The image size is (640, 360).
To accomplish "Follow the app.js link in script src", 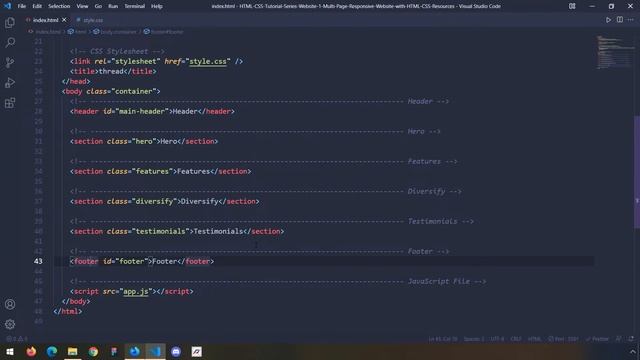I will click(x=136, y=291).
